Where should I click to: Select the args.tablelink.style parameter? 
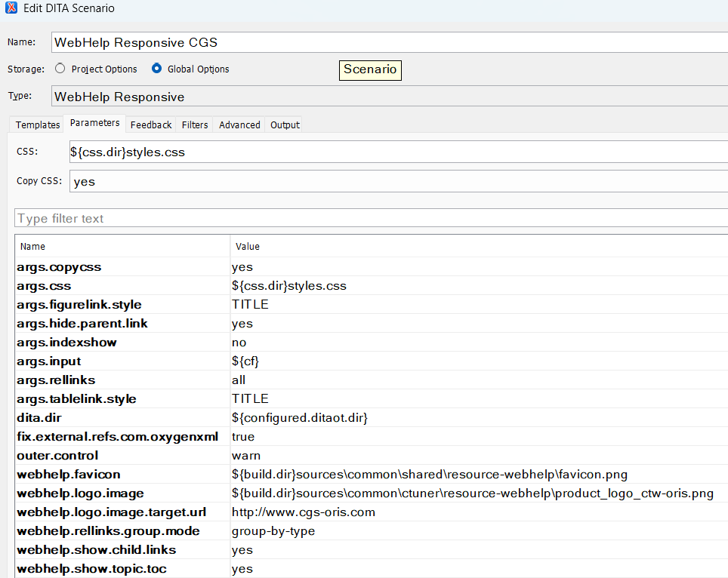[x=76, y=399]
